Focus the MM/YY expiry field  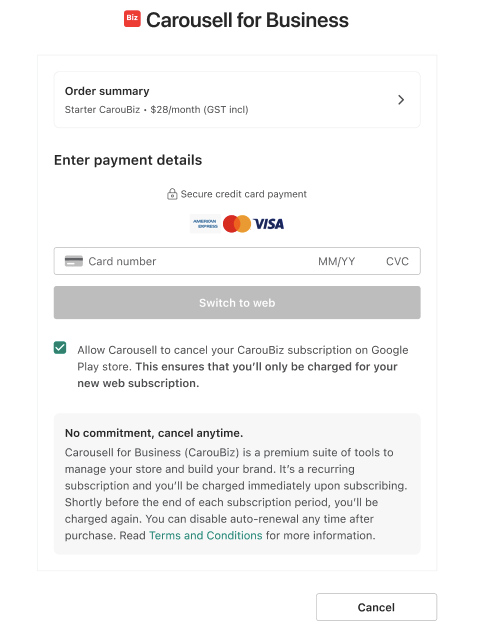click(x=337, y=261)
